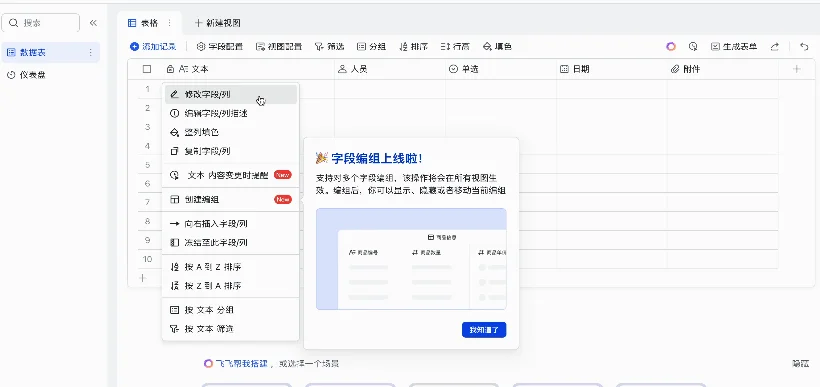Open 视图配置 view configuration
The image size is (820, 387).
click(x=279, y=47)
